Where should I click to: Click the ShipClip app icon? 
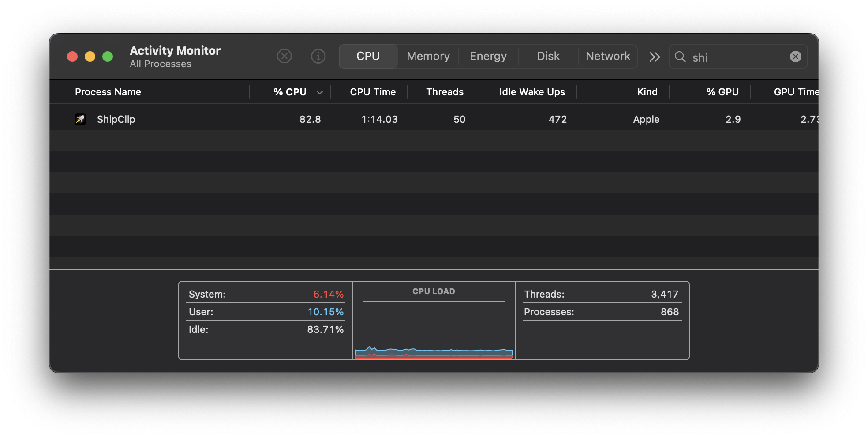click(x=80, y=119)
